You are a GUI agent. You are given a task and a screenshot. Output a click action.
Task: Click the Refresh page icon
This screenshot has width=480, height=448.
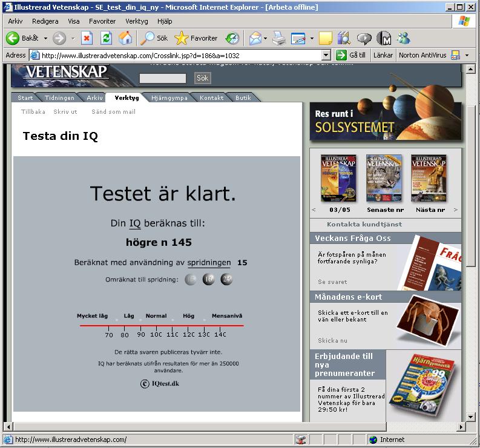(106, 38)
